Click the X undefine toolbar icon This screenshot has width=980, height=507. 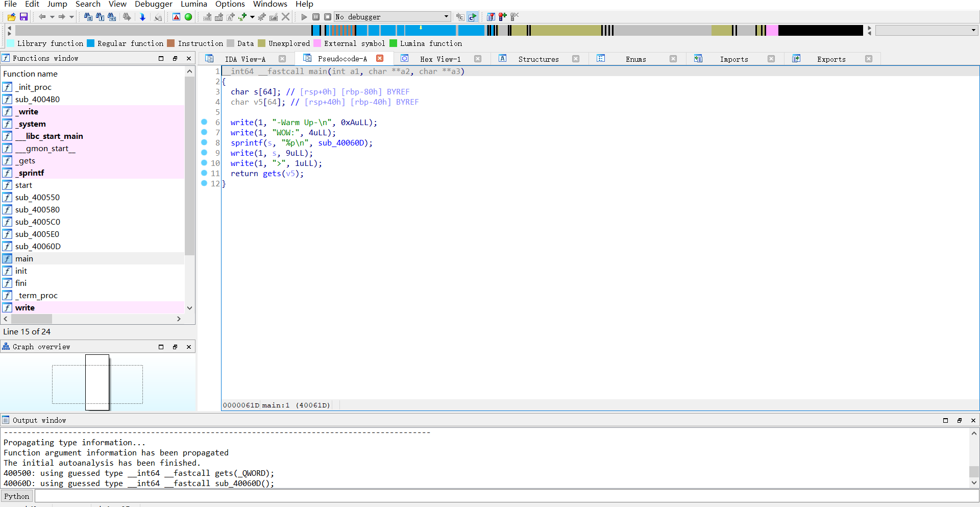tap(286, 17)
